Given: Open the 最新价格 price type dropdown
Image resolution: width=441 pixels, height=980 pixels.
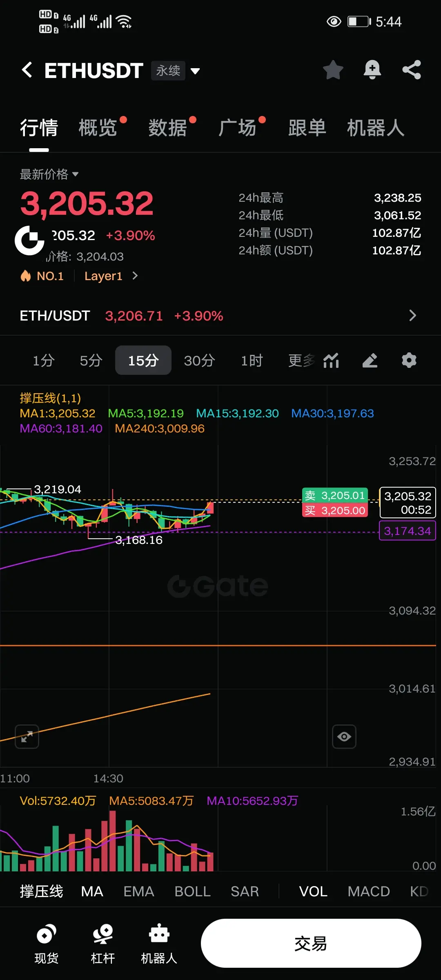Looking at the screenshot, I should (49, 174).
